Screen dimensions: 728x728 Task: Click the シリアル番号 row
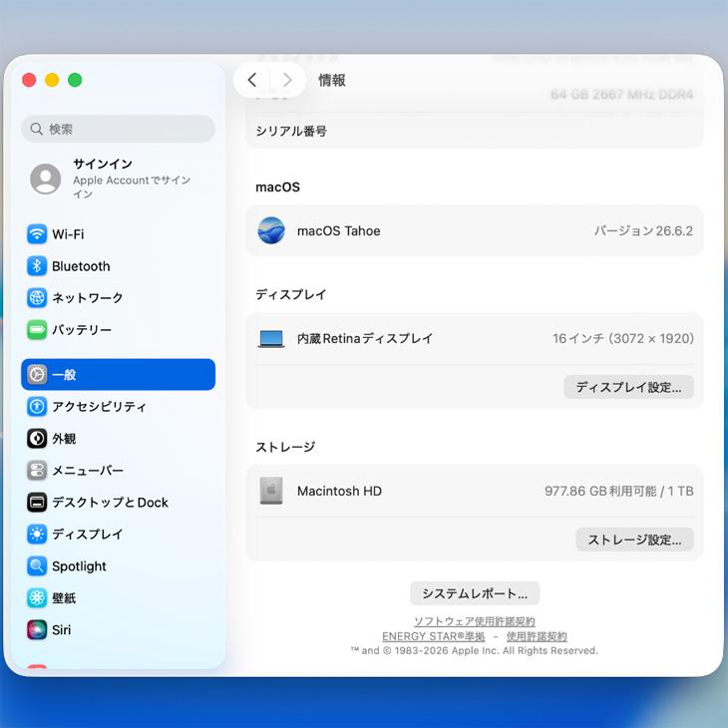pyautogui.click(x=475, y=131)
